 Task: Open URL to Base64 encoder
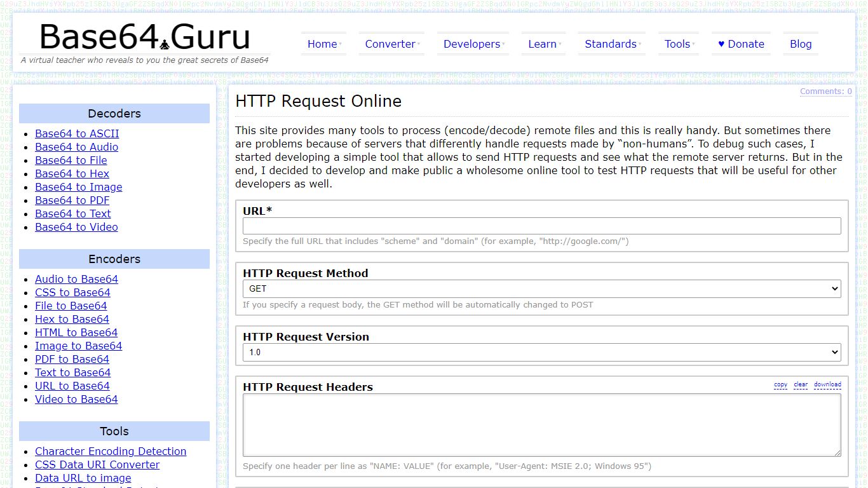click(x=72, y=386)
